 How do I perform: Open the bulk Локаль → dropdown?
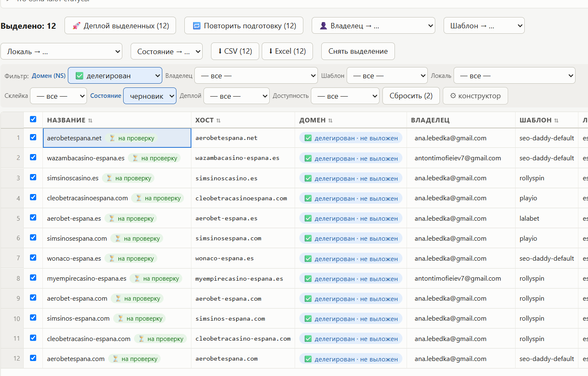point(61,52)
